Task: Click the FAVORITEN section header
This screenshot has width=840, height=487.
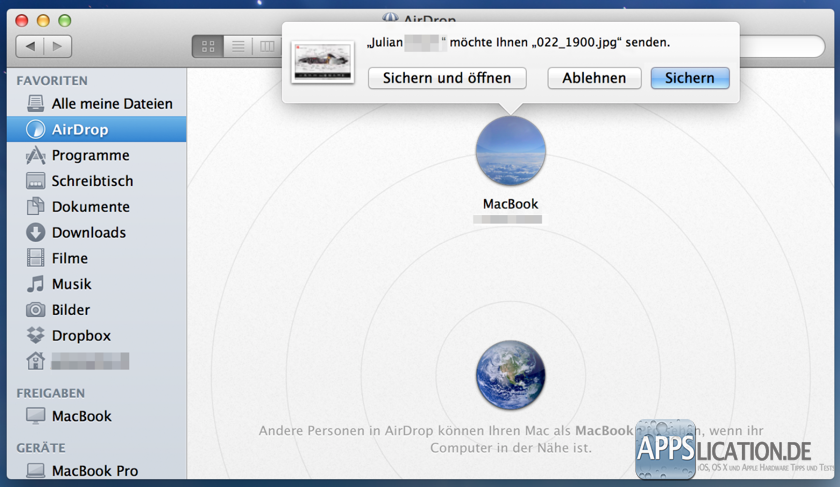Action: click(x=52, y=80)
